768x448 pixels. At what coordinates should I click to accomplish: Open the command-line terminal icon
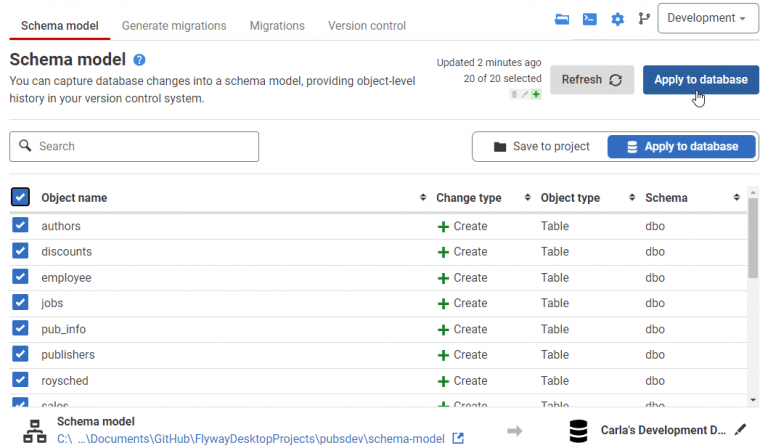coord(590,19)
